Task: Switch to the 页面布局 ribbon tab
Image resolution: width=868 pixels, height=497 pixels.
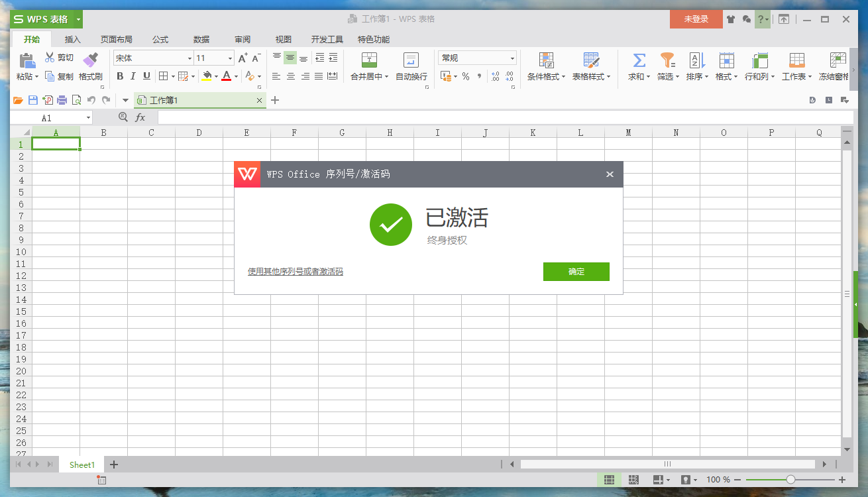Action: click(x=117, y=40)
